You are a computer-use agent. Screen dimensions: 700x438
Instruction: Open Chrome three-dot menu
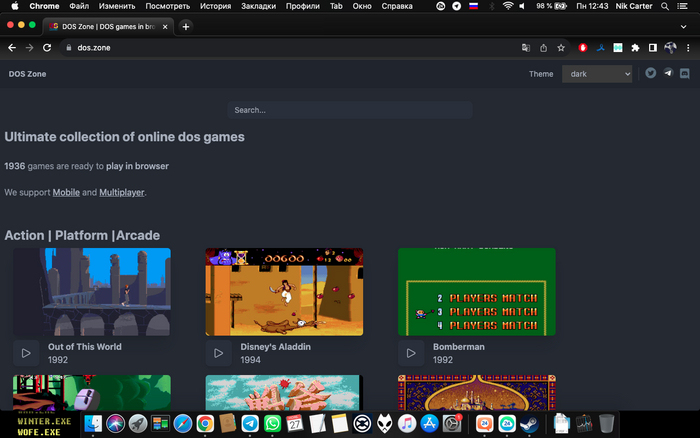(x=688, y=48)
